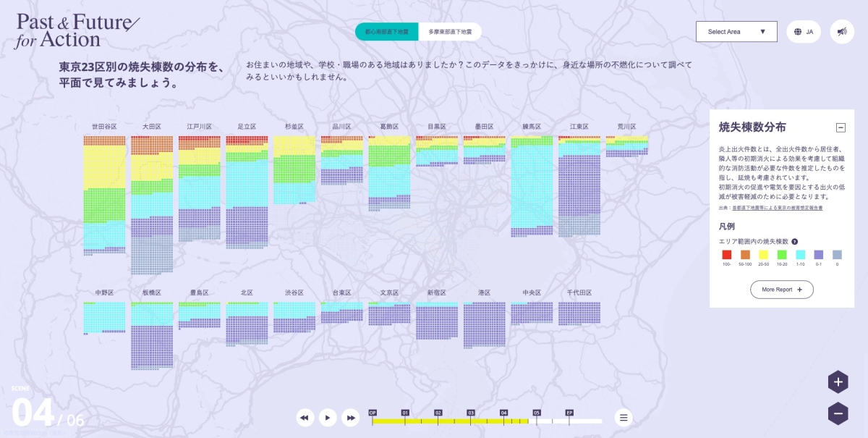Zoom out with the minus hexagon button

tap(838, 413)
